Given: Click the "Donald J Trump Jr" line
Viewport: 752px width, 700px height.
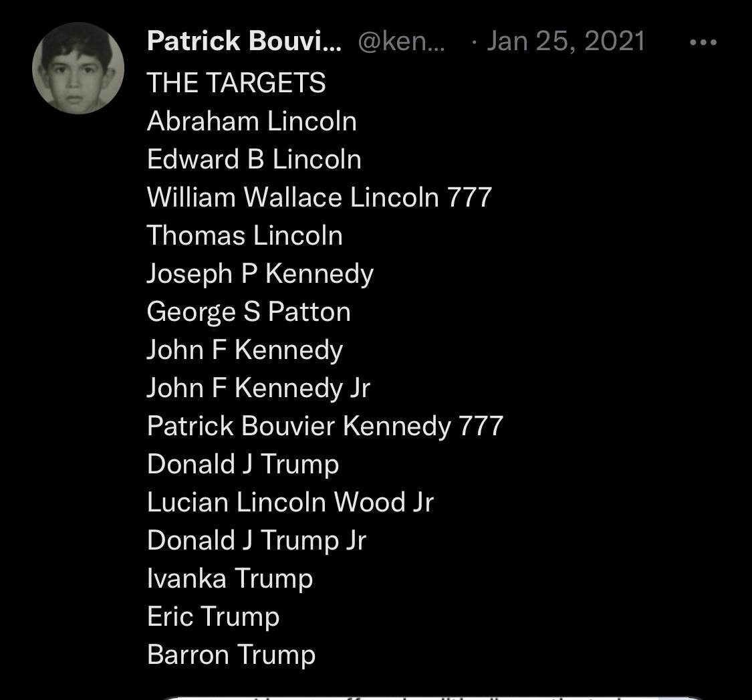Looking at the screenshot, I should coord(257,540).
